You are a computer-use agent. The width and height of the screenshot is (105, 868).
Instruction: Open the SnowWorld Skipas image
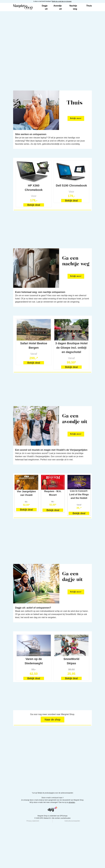[x=71, y=645]
